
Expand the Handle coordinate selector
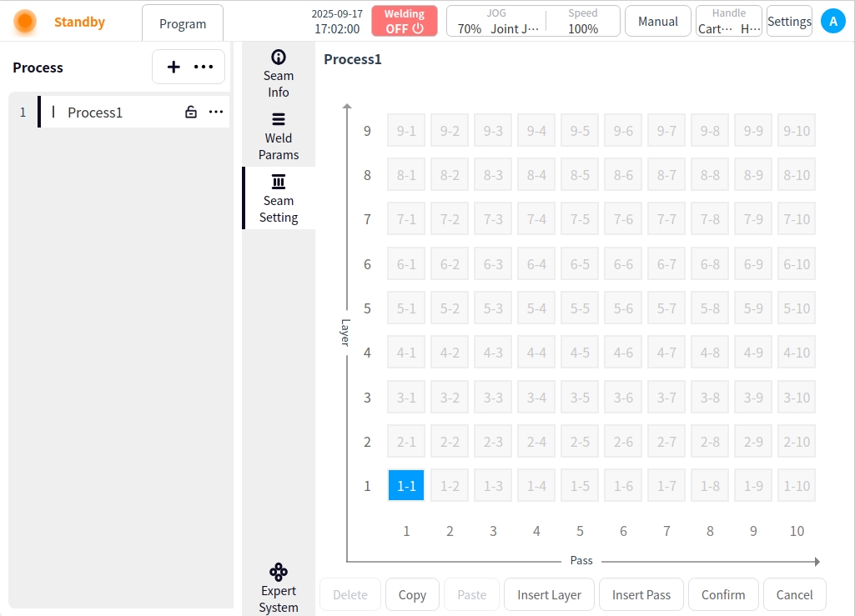tap(728, 22)
